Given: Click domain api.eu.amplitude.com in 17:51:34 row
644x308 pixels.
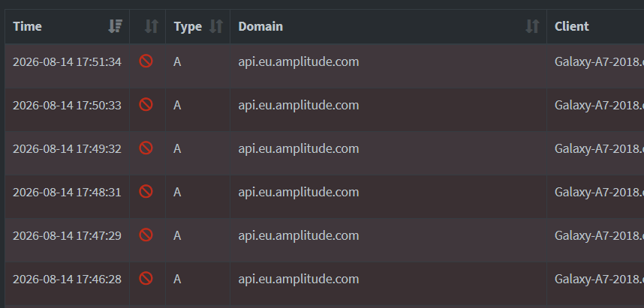Looking at the screenshot, I should click(299, 62).
